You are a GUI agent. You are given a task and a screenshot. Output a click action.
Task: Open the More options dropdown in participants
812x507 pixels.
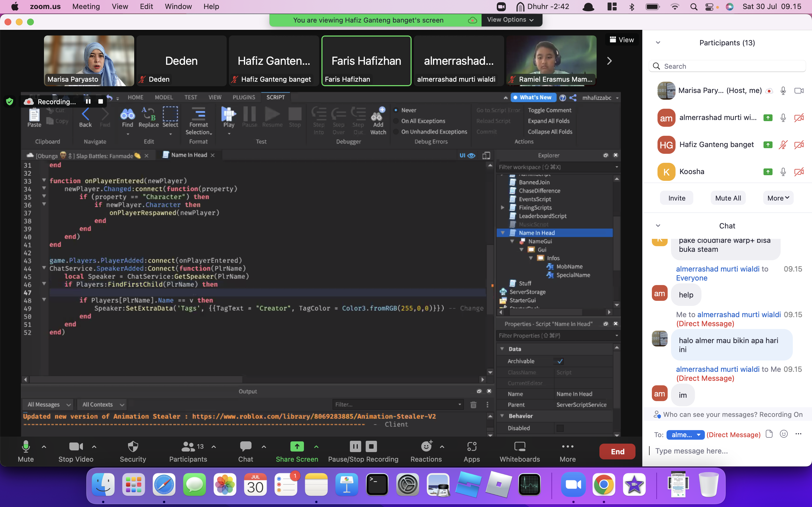point(778,198)
